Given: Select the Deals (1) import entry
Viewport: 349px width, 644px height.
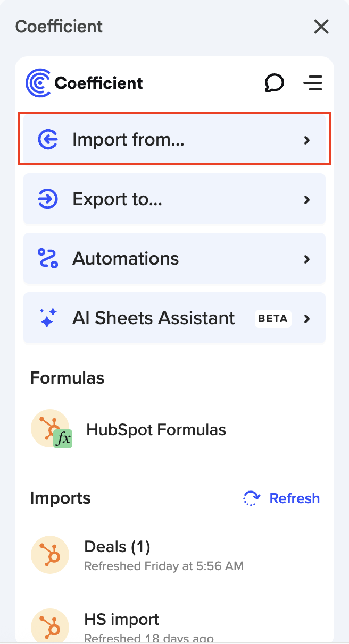Looking at the screenshot, I should (x=117, y=547).
